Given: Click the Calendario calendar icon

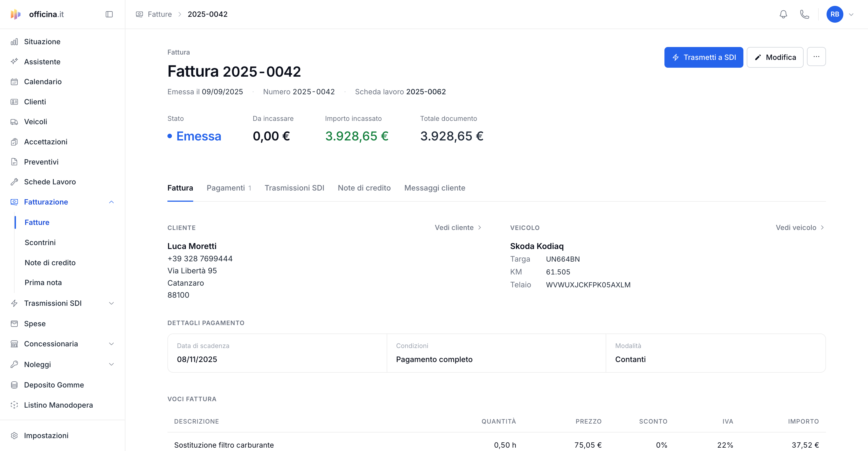Looking at the screenshot, I should click(14, 82).
